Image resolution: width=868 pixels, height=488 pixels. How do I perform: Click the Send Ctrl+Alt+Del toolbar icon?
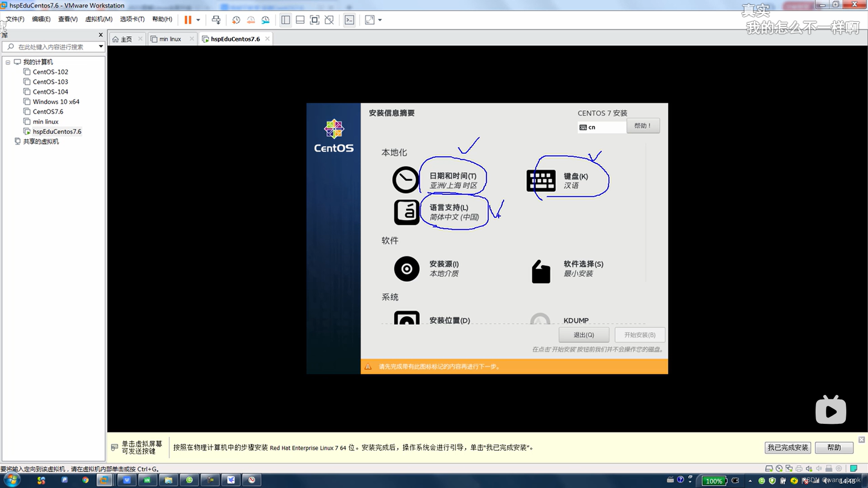pos(216,20)
